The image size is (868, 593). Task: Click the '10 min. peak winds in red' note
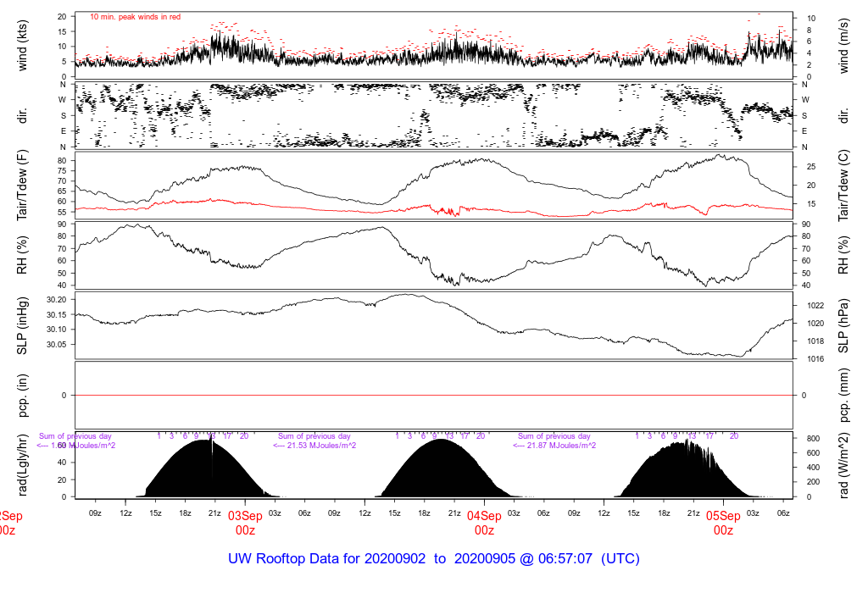point(135,17)
